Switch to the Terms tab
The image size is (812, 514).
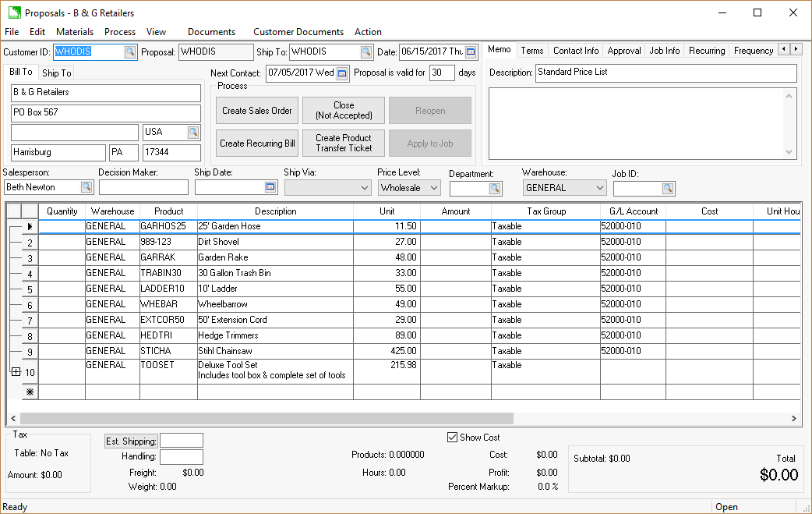(532, 49)
